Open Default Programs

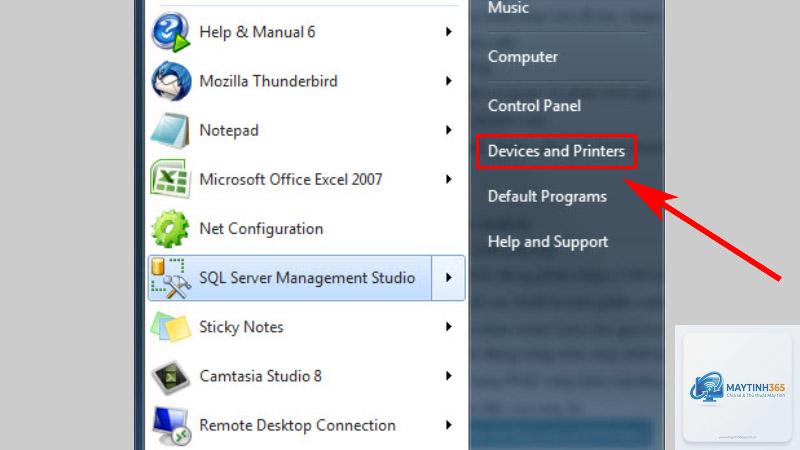click(547, 196)
